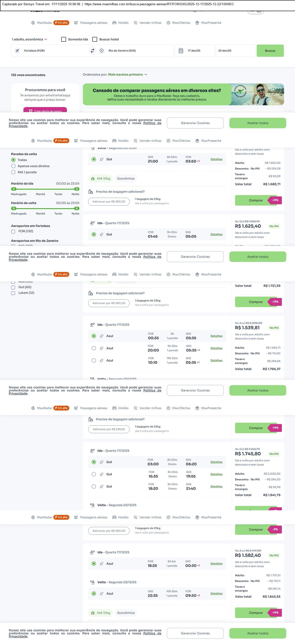Click the swap origin and destination arrows icon
This screenshot has height=644, width=295.
pyautogui.click(x=92, y=51)
